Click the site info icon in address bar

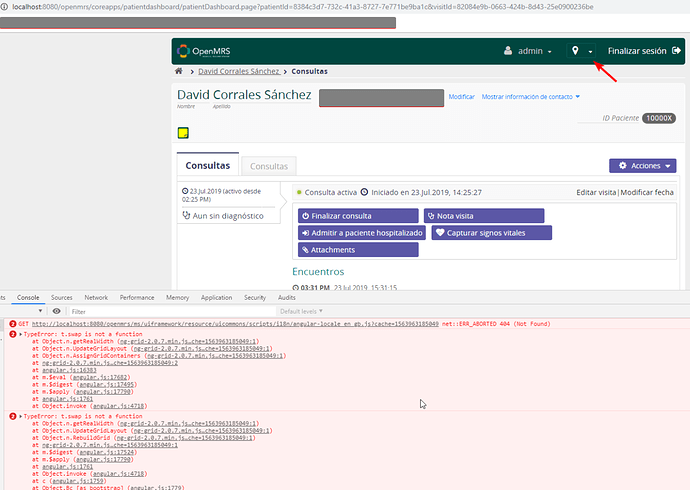[4, 7]
